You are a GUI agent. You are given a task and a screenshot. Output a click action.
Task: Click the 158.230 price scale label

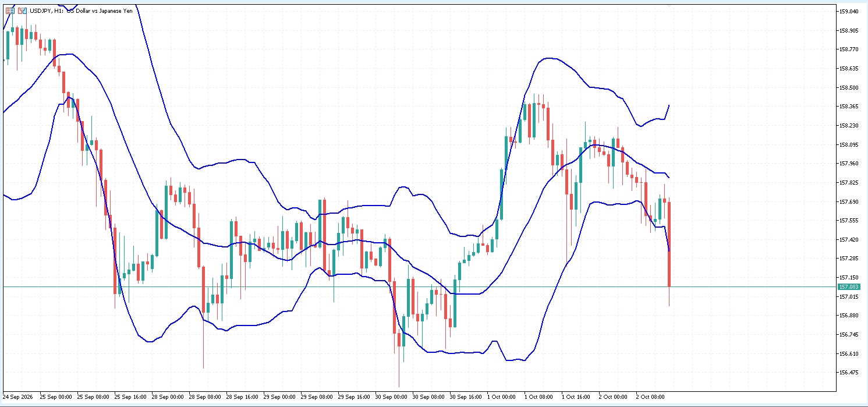[x=848, y=125]
